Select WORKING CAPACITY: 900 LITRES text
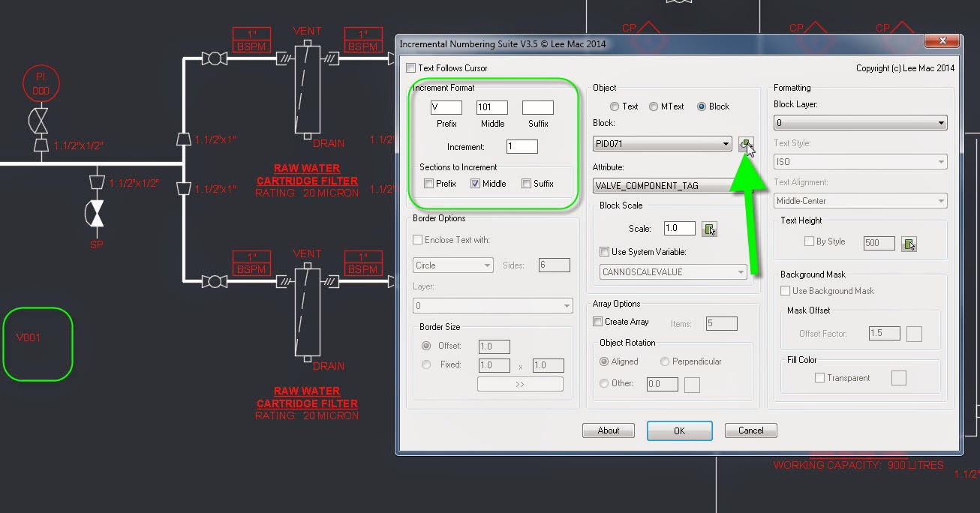Image resolution: width=980 pixels, height=513 pixels. [x=858, y=466]
